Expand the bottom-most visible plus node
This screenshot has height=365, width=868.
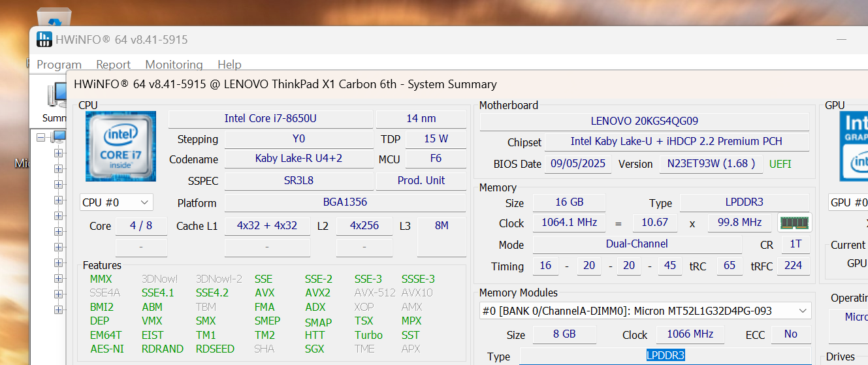pos(58,309)
